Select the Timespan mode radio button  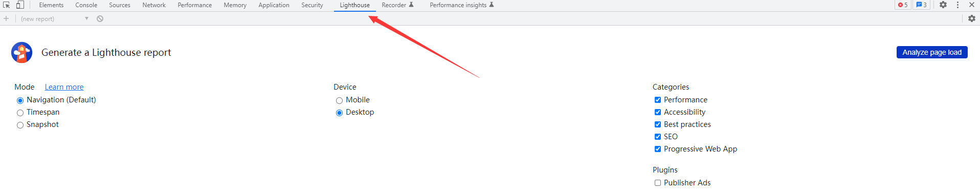(x=20, y=113)
